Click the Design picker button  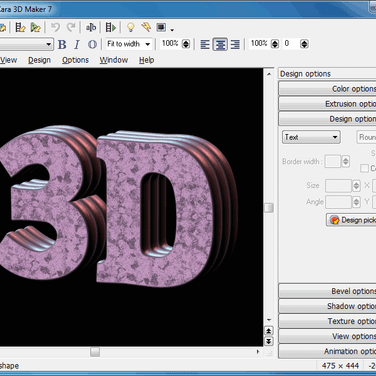point(351,220)
